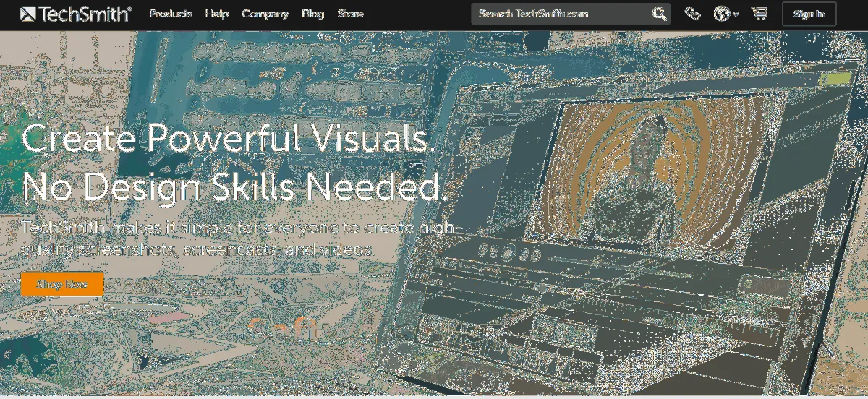Click the "No Design Skills Needed." headline
Screen dimensions: 868x399
pos(235,186)
